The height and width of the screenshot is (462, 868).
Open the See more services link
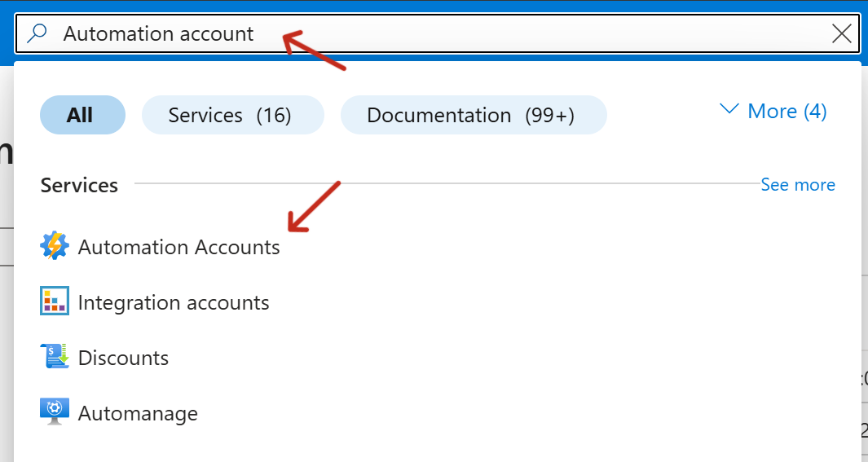797,185
